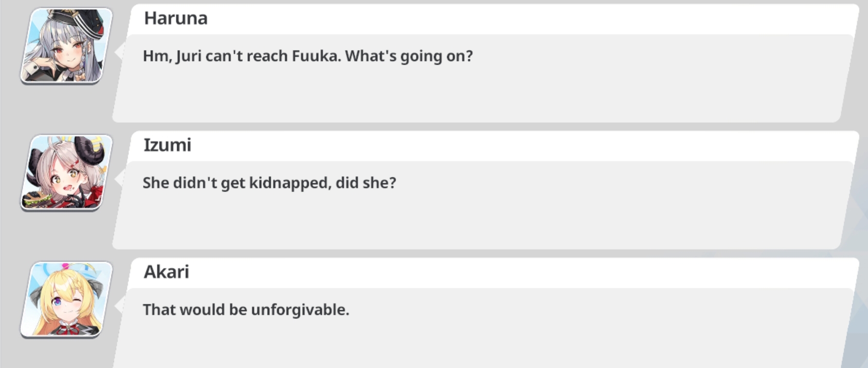Click the bubble pointer beside Izumi's portrait

click(x=118, y=179)
